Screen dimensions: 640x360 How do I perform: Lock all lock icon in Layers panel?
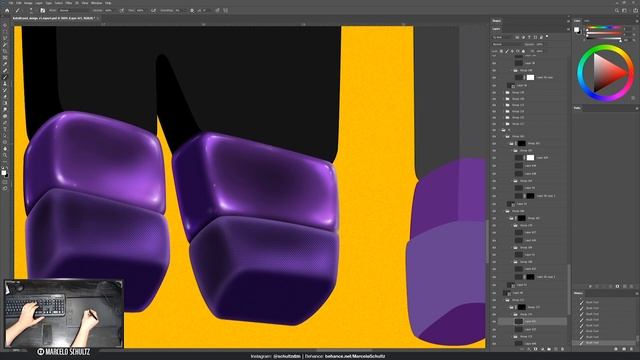523,51
